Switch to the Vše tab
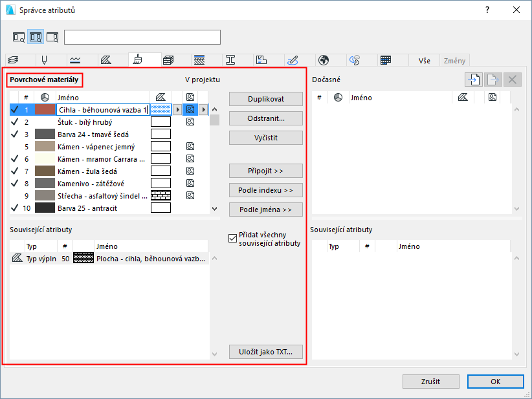Image resolution: width=532 pixels, height=399 pixels. [424, 61]
